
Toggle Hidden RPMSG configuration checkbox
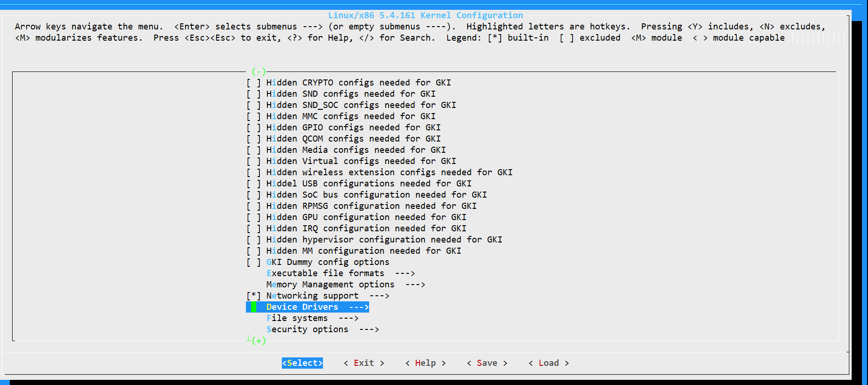click(253, 206)
